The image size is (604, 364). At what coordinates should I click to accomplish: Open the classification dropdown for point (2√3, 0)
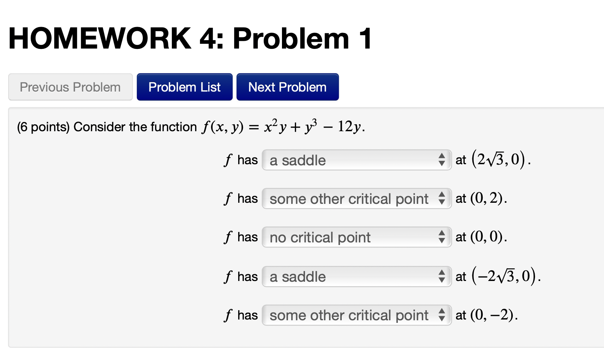(x=356, y=160)
